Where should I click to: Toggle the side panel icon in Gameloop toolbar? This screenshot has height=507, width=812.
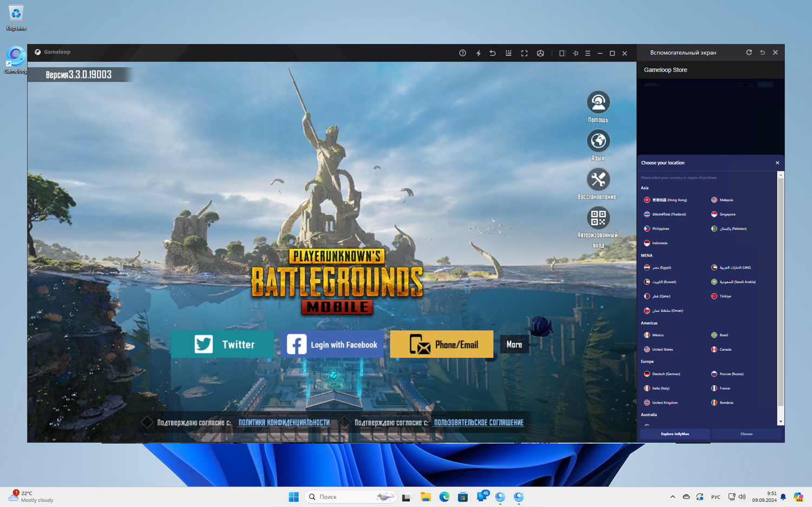click(x=562, y=53)
